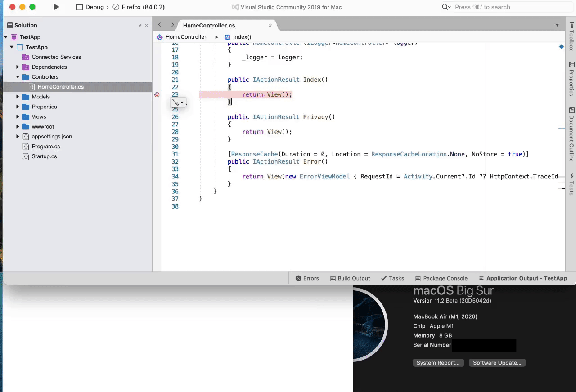Click the Models folder icon
This screenshot has width=576, height=392.
(x=26, y=97)
